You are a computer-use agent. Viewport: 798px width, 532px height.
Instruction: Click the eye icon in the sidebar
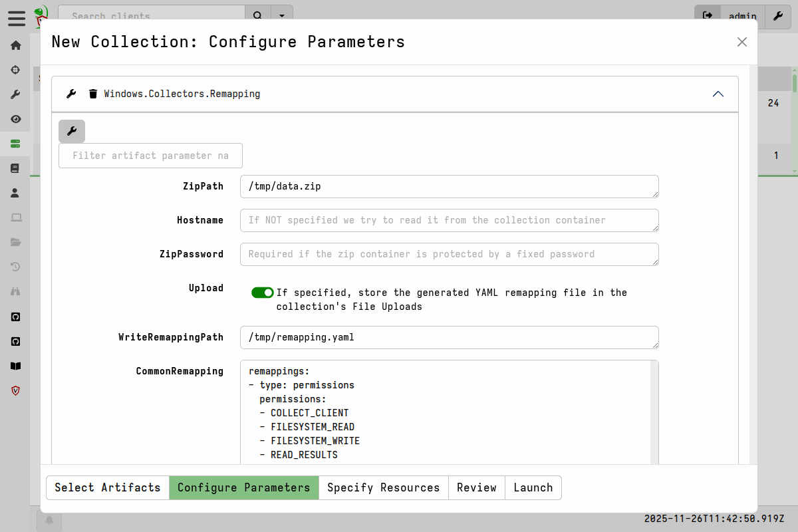(x=15, y=119)
